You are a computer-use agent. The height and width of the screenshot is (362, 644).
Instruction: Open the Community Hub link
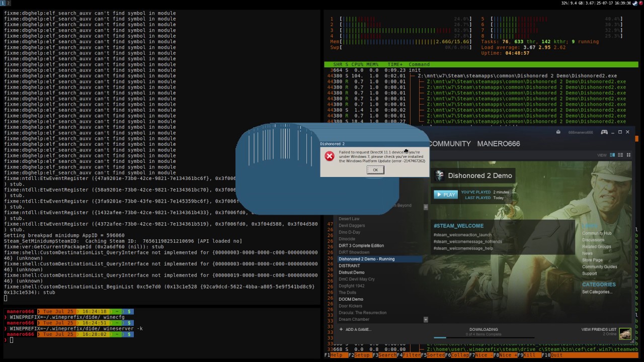pyautogui.click(x=597, y=233)
